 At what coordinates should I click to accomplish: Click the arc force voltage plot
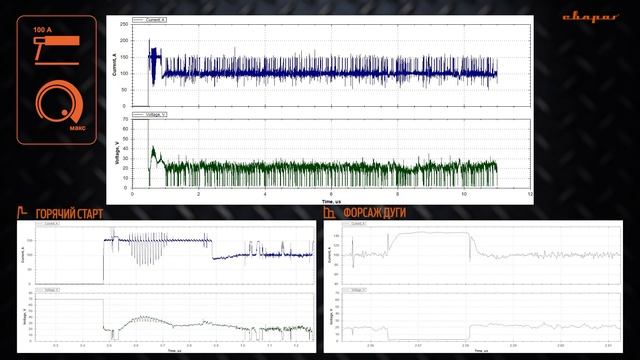pos(482,317)
